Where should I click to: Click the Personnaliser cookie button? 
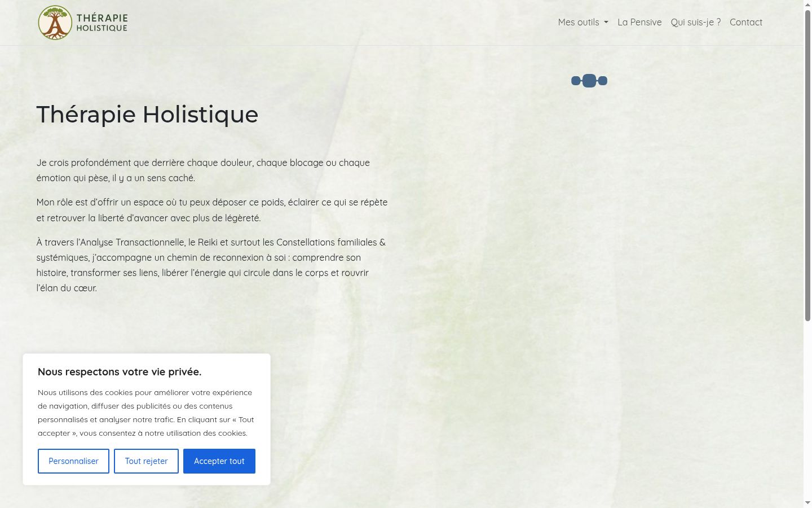click(x=73, y=461)
